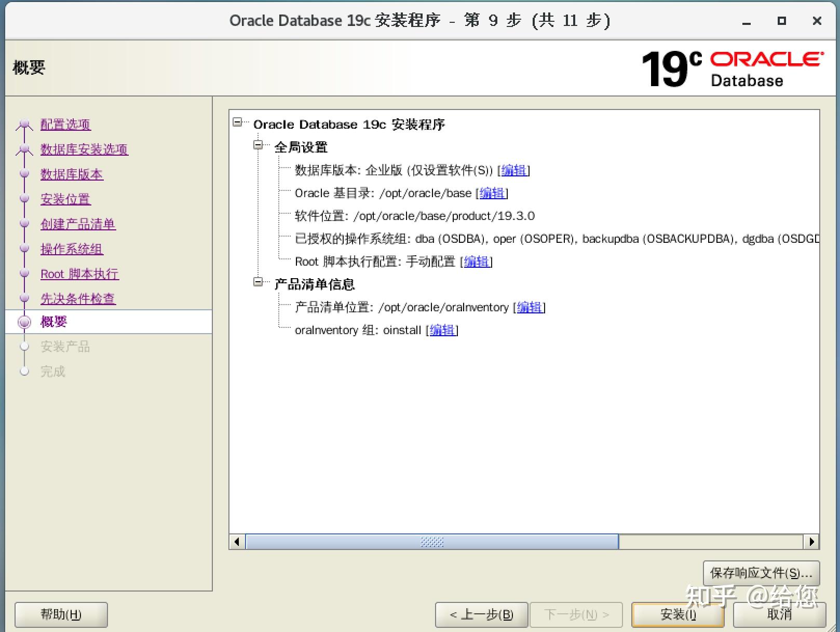
Task: Edit the 产品清单位置 inventory path
Action: pos(529,307)
